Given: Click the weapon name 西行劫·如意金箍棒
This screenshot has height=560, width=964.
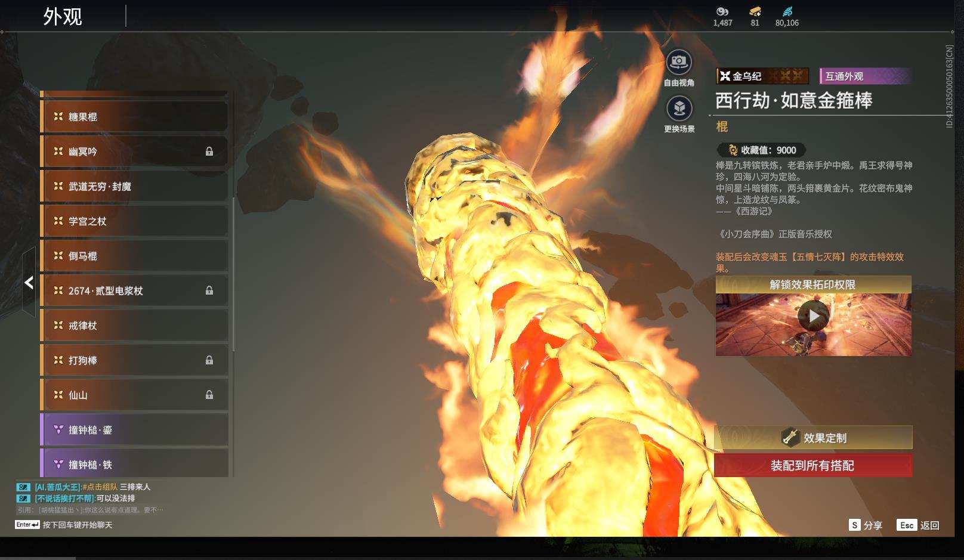Looking at the screenshot, I should point(794,100).
